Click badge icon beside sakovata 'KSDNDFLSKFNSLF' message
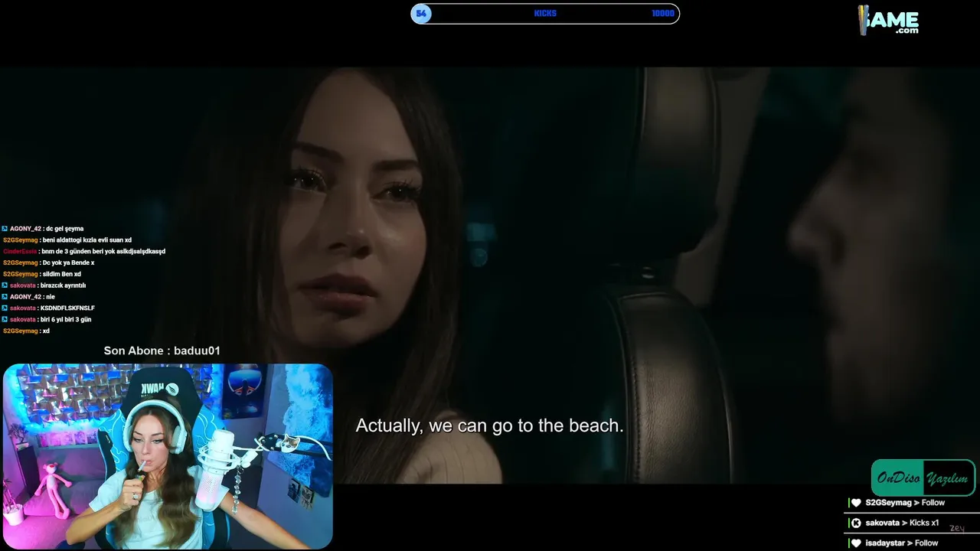Image resolution: width=980 pixels, height=551 pixels. [5, 308]
